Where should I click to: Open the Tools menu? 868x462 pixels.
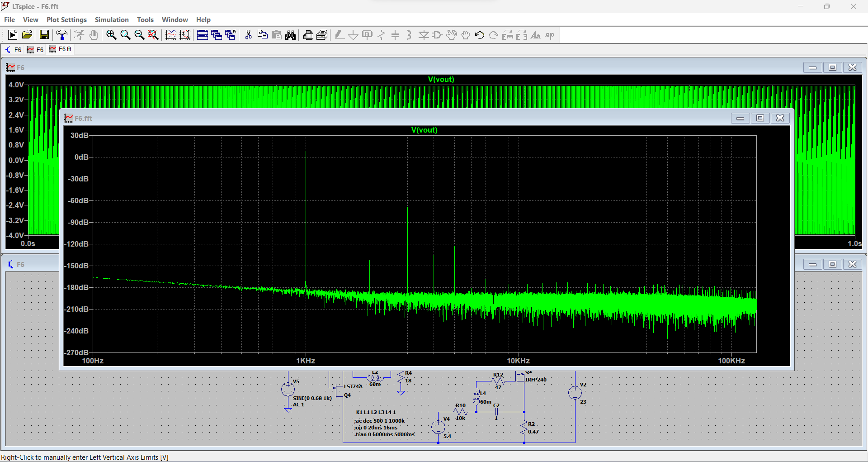pyautogui.click(x=145, y=19)
